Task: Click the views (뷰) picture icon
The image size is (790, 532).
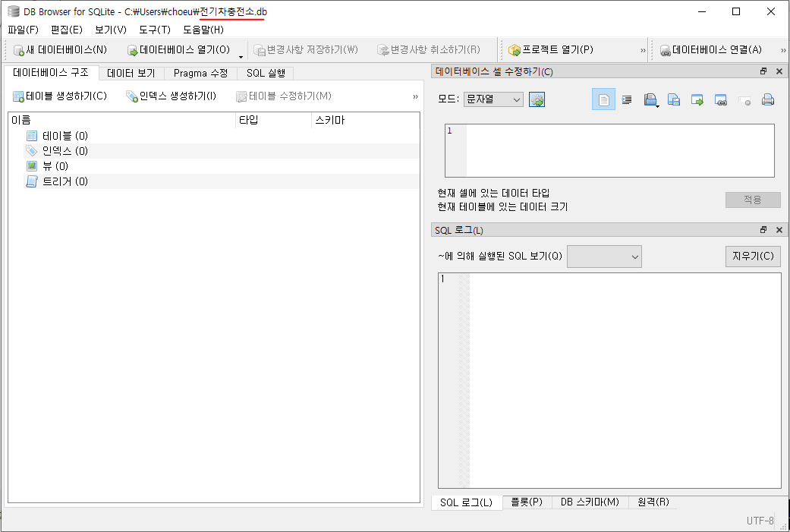Action: coord(32,165)
